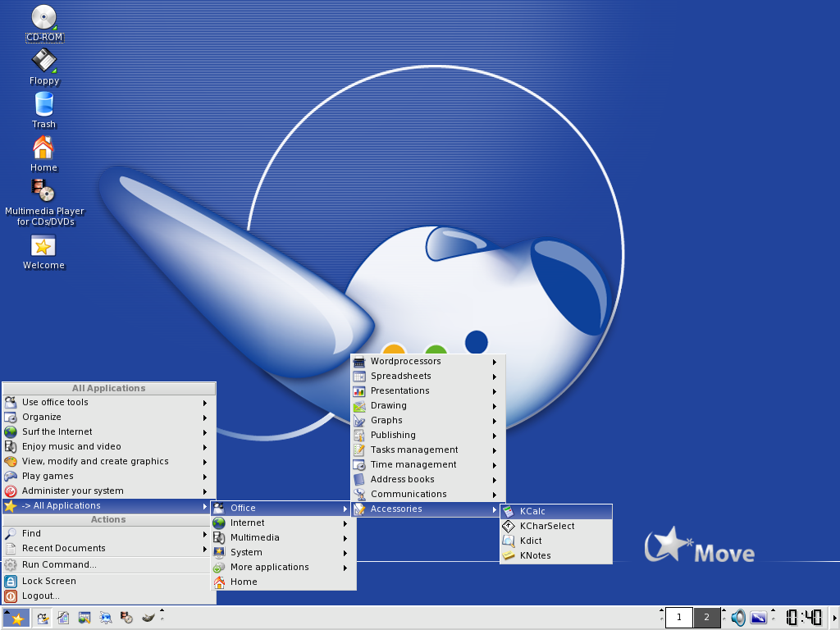
Task: Open the Communications submenu
Action: (427, 494)
